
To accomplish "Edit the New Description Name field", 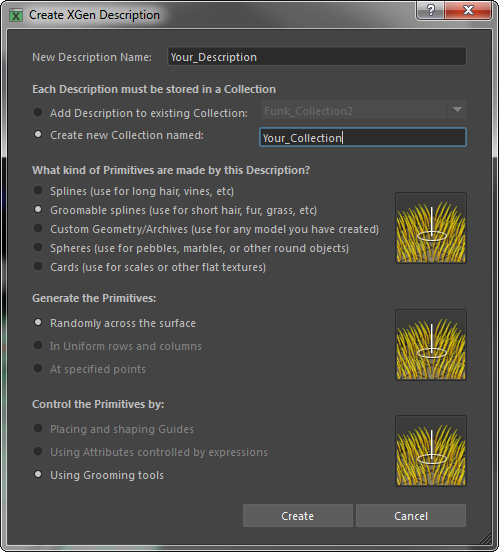I will pyautogui.click(x=317, y=57).
